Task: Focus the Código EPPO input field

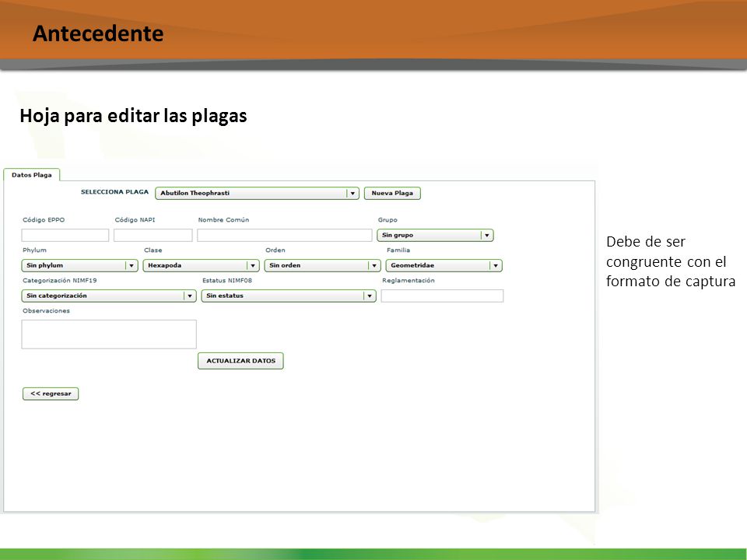Action: pyautogui.click(x=65, y=235)
